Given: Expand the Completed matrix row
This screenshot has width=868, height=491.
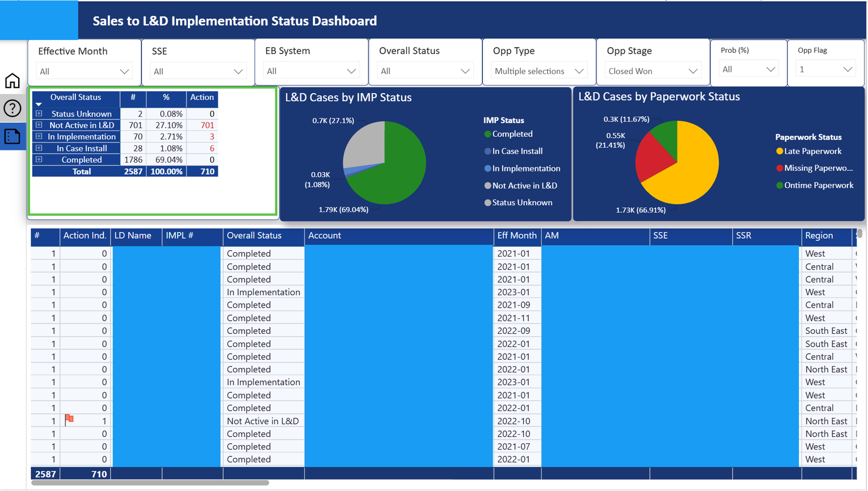Looking at the screenshot, I should coord(39,160).
